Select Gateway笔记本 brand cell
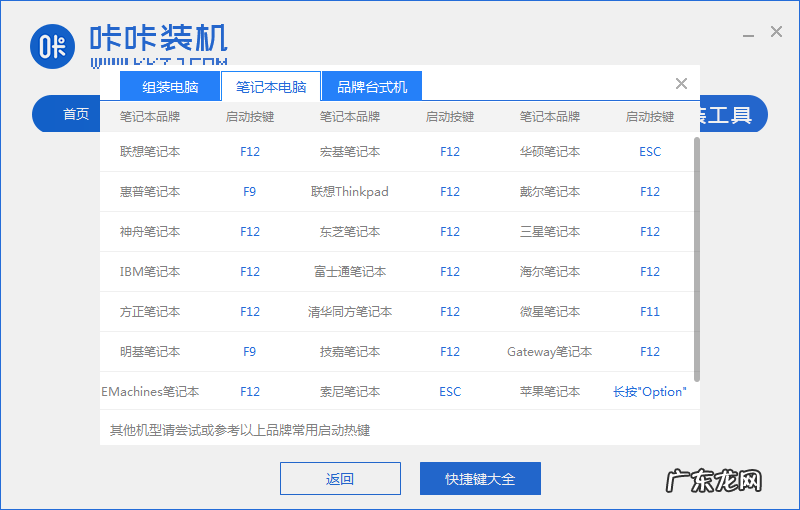800x510 pixels. [x=550, y=352]
